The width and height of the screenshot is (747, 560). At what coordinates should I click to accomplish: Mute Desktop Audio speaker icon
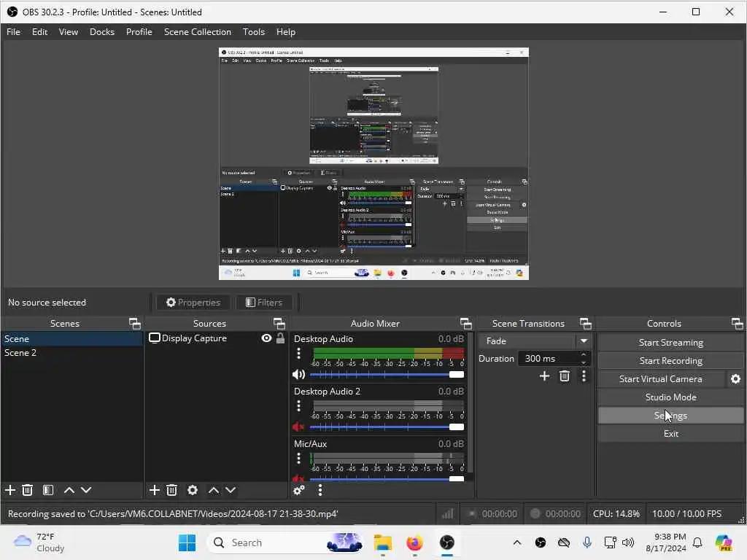point(298,374)
